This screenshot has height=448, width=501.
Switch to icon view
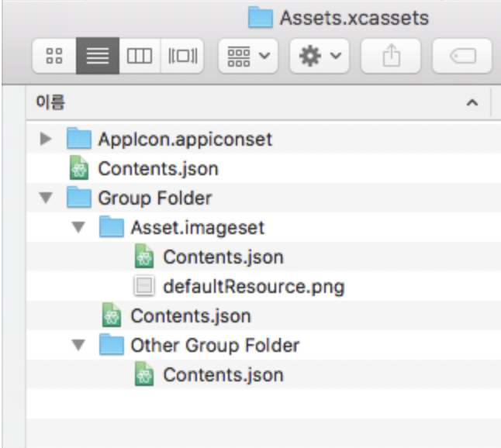click(54, 56)
